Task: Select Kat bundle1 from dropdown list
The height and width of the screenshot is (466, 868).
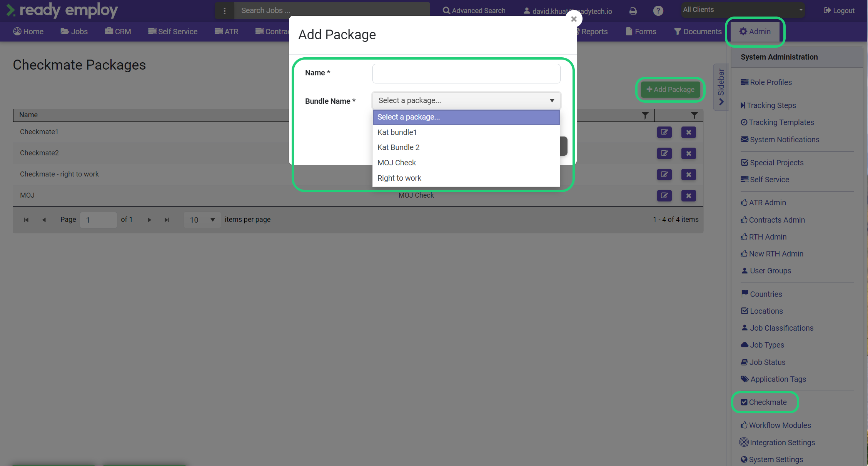Action: coord(397,132)
